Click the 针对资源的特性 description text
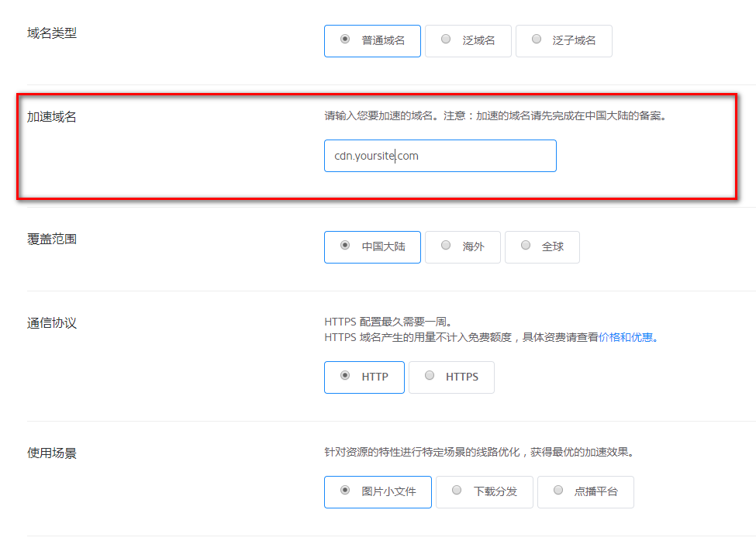756x541 pixels. pyautogui.click(x=480, y=452)
